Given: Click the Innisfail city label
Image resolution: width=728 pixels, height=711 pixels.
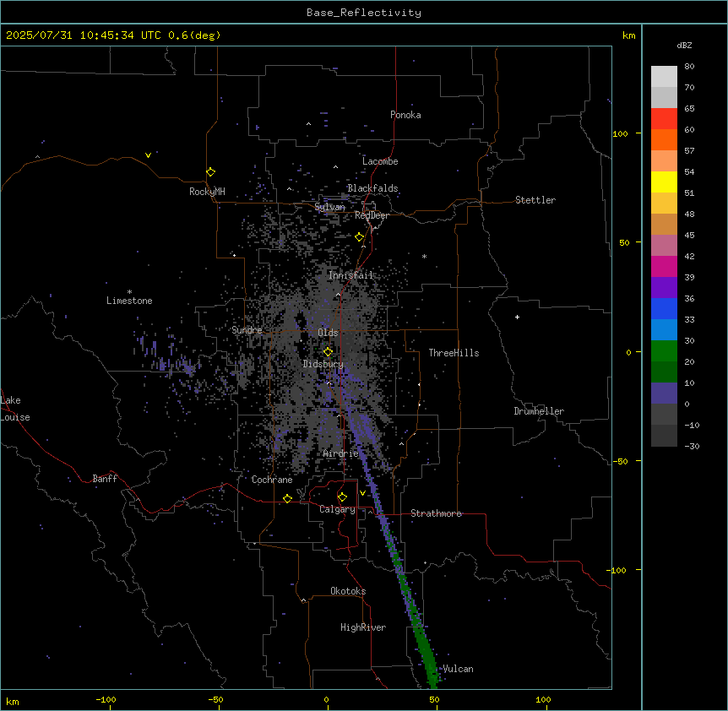Looking at the screenshot, I should point(350,275).
